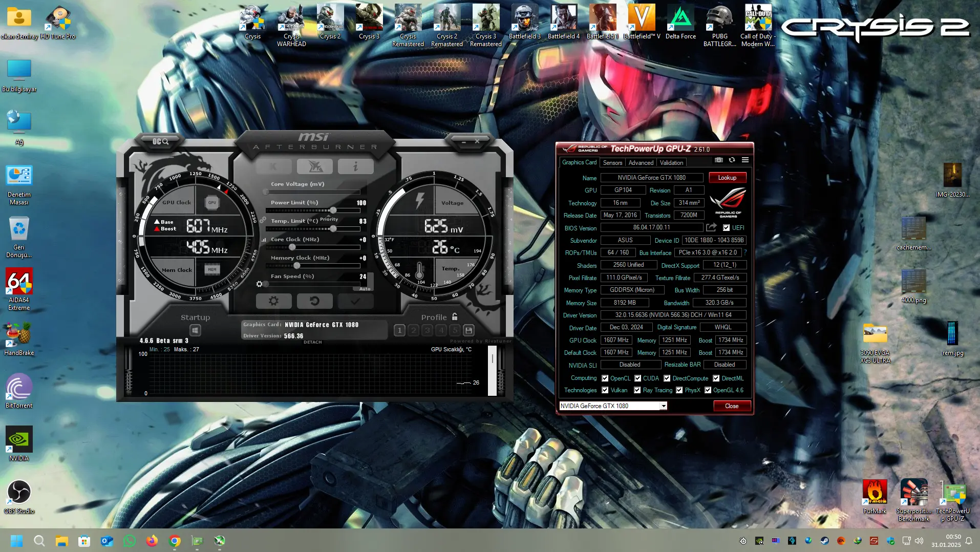The image size is (980, 552).
Task: Toggle the CUDA checkbox
Action: point(637,378)
